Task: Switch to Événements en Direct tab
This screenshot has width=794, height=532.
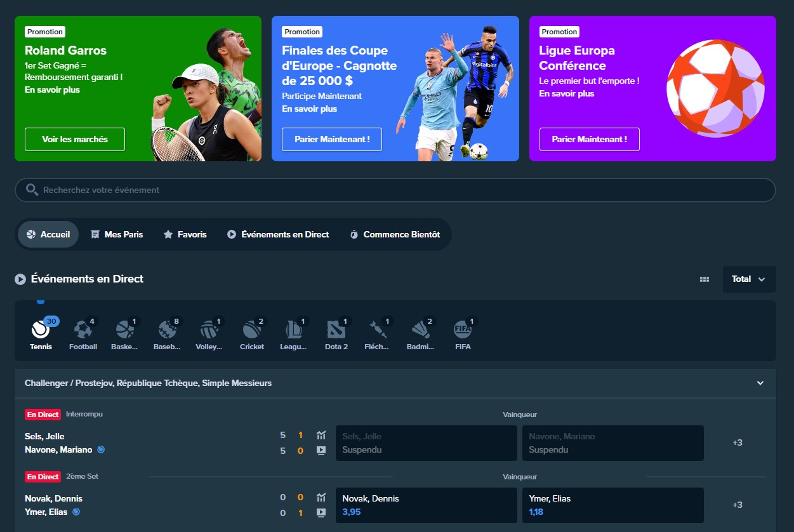Action: [278, 234]
